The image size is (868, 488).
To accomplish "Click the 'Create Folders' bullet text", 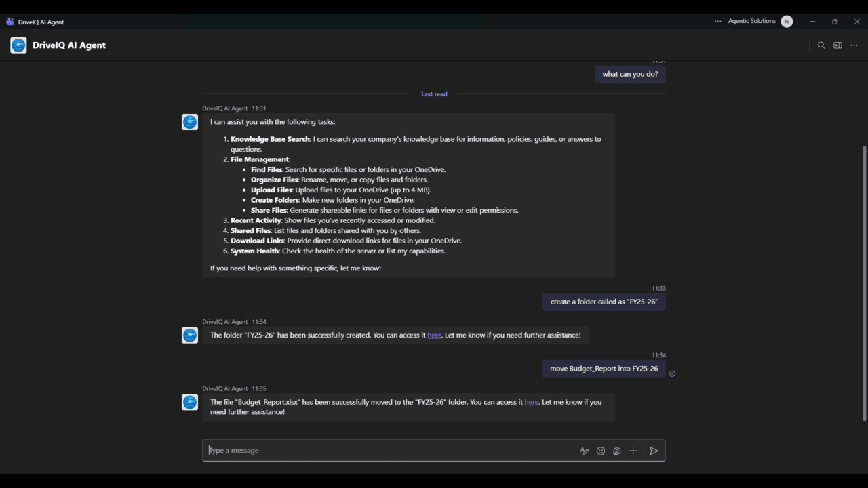I will click(332, 200).
